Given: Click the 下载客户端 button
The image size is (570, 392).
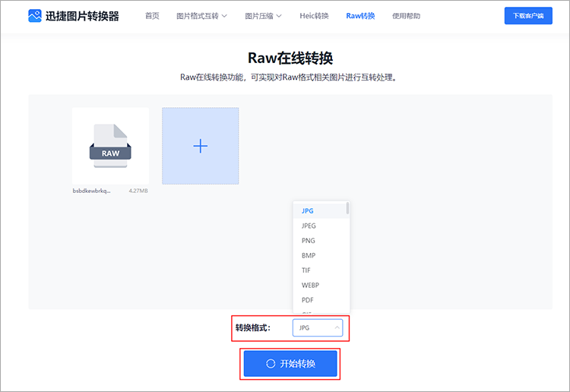Looking at the screenshot, I should pos(528,16).
